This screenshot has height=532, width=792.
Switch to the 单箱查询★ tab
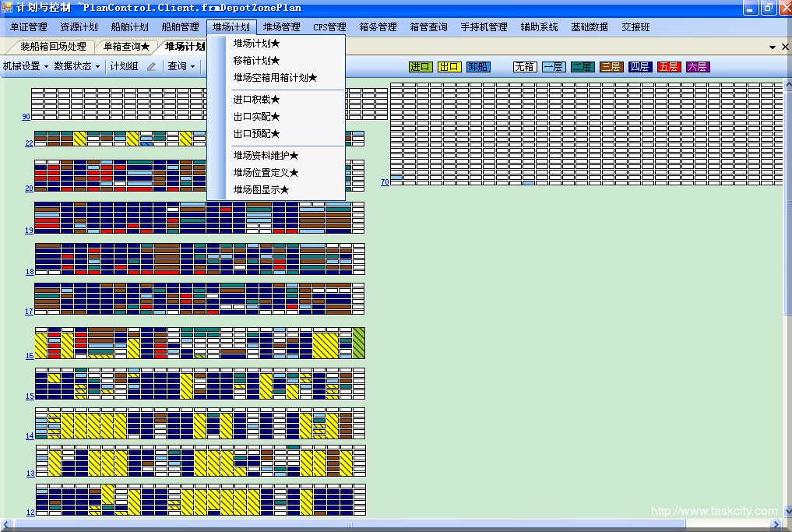[x=126, y=48]
